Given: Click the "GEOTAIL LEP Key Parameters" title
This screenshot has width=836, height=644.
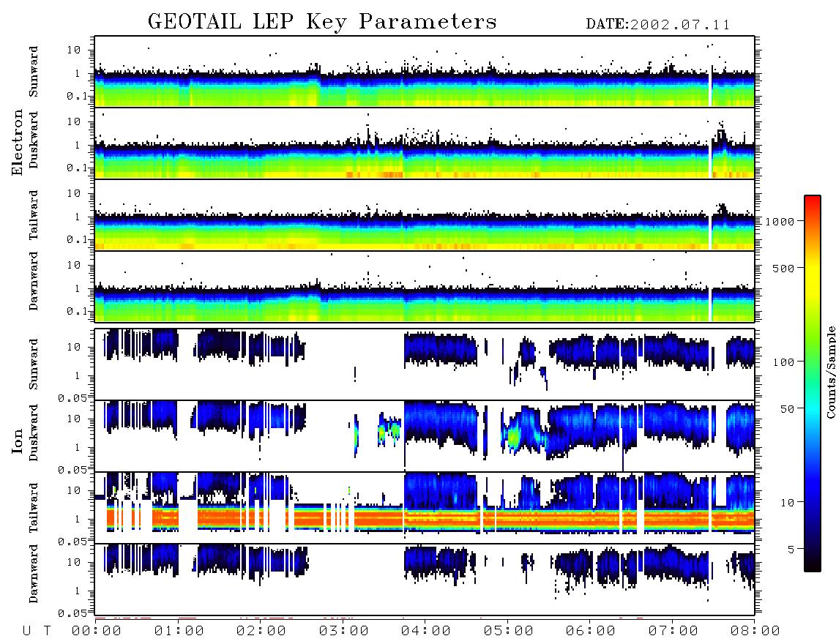Looking at the screenshot, I should [x=322, y=23].
